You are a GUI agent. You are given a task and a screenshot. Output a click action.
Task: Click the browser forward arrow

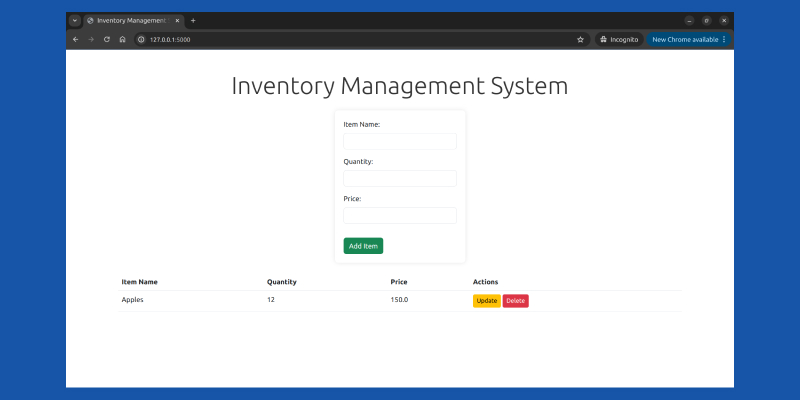click(x=91, y=39)
